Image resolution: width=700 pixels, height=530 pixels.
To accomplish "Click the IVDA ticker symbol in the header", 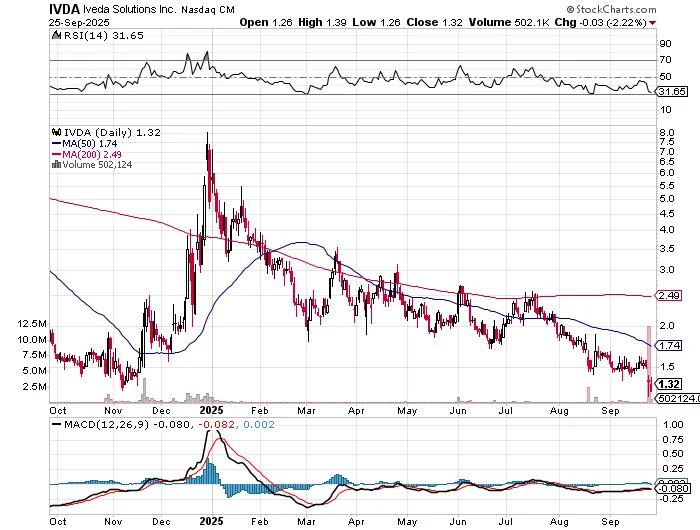I will [65, 9].
